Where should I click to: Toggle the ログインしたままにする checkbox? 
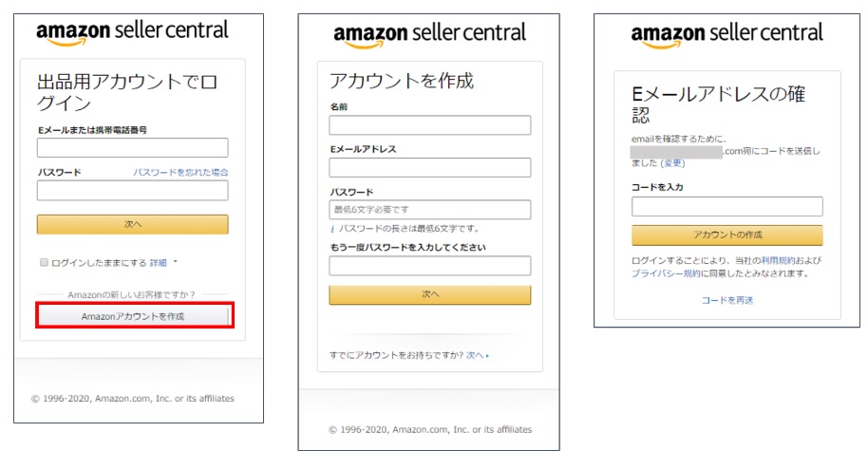click(44, 262)
